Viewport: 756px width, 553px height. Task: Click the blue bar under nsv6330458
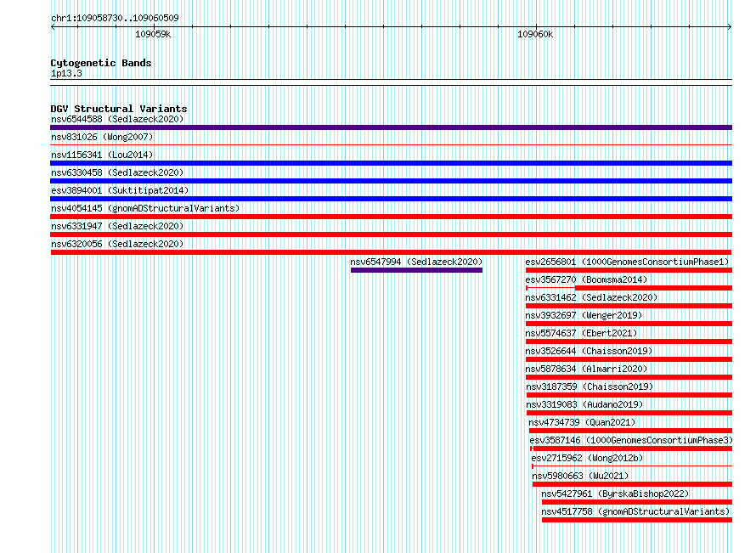[x=391, y=181]
